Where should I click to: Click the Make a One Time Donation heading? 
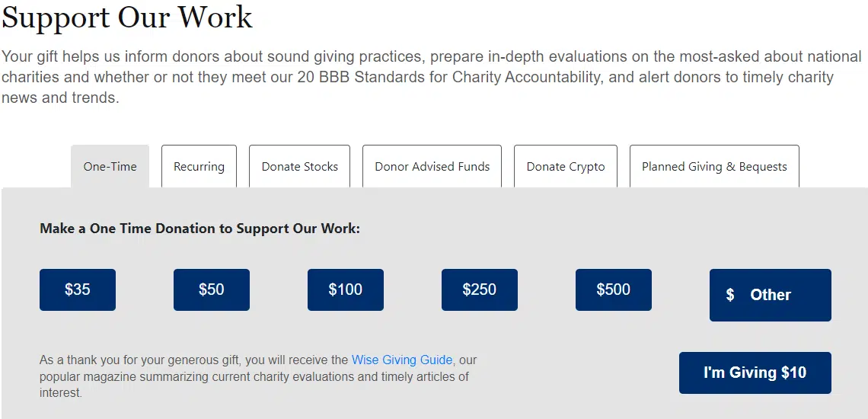pos(199,228)
